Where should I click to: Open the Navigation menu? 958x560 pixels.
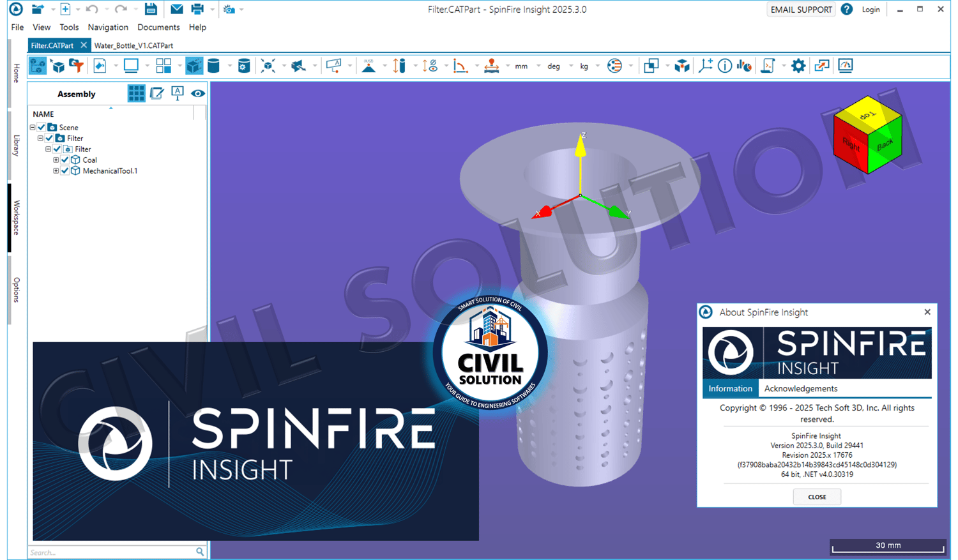coord(108,27)
